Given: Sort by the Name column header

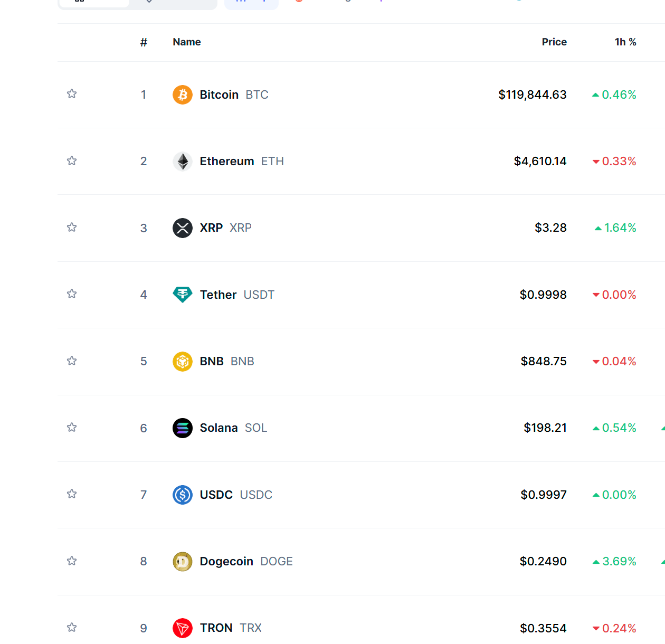Looking at the screenshot, I should (x=187, y=42).
